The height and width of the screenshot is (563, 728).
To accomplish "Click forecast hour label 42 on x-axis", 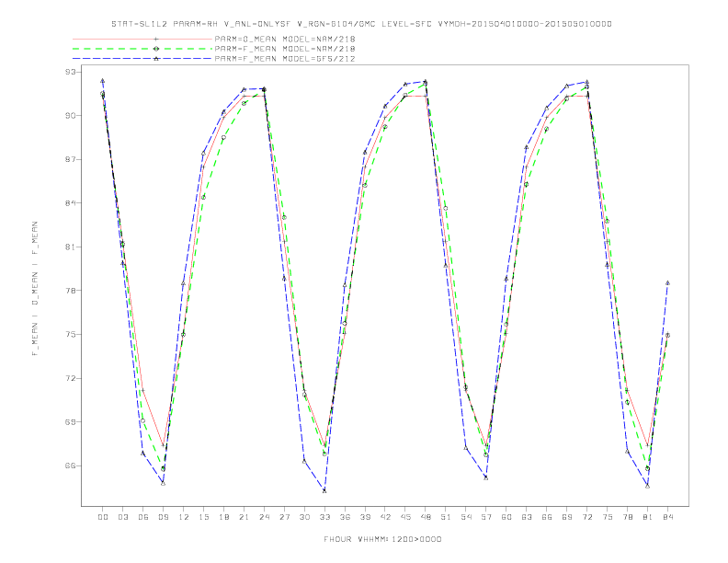I will click(385, 517).
